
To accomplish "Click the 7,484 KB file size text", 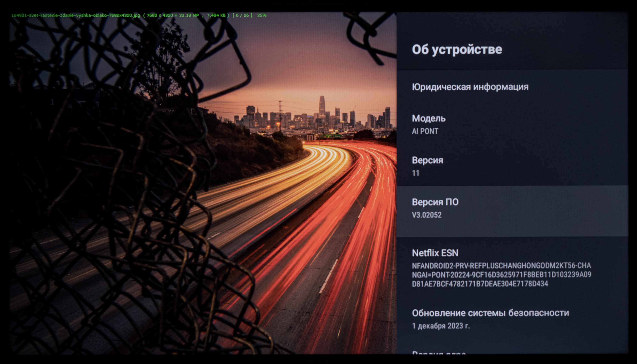I will tap(216, 15).
